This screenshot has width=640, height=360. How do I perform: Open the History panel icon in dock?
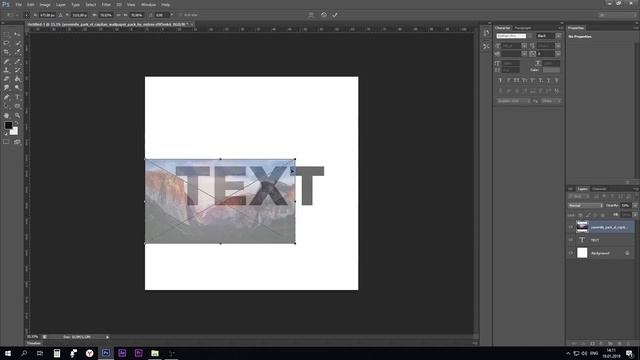pyautogui.click(x=486, y=33)
